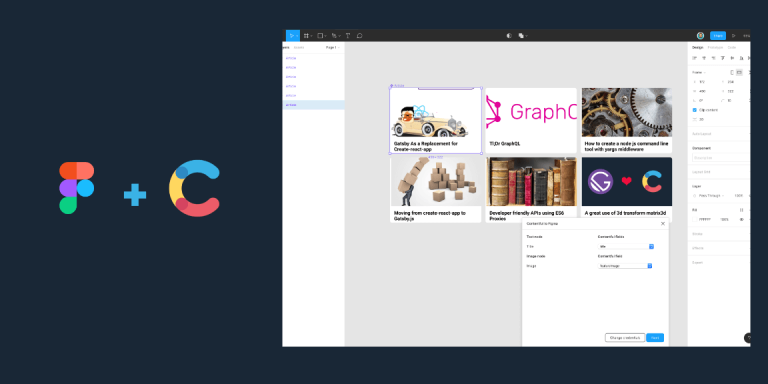
Task: Click the Effects section heading
Action: pyautogui.click(x=698, y=248)
